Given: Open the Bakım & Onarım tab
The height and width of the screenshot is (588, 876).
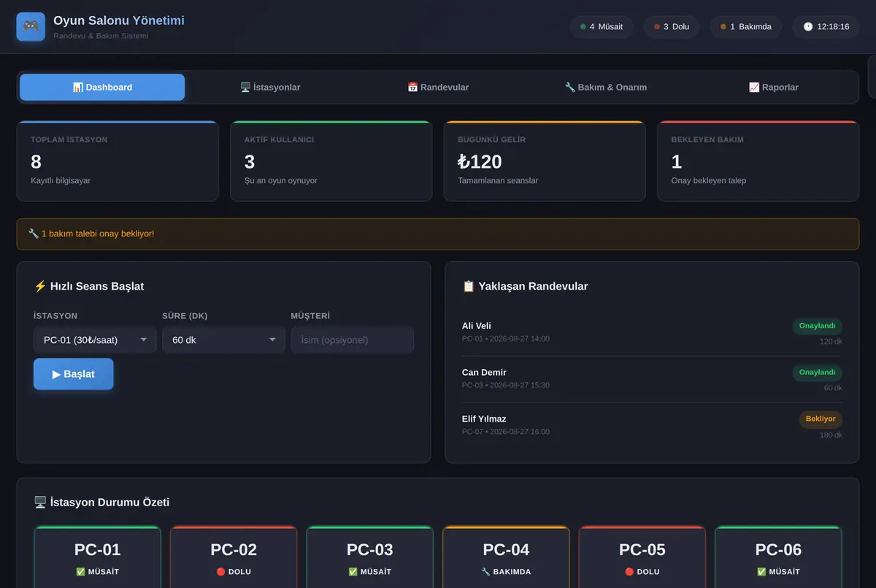Looking at the screenshot, I should tap(606, 88).
